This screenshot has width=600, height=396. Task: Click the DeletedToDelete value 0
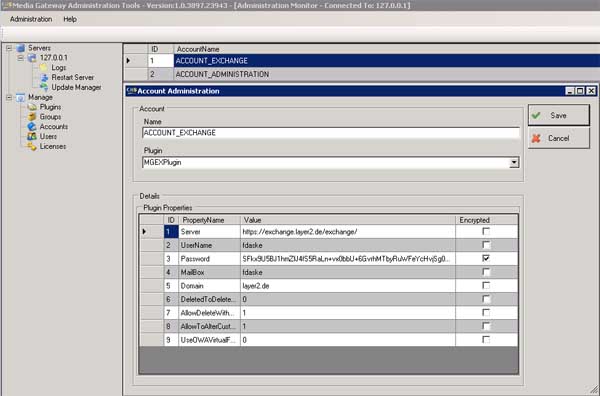pos(348,299)
